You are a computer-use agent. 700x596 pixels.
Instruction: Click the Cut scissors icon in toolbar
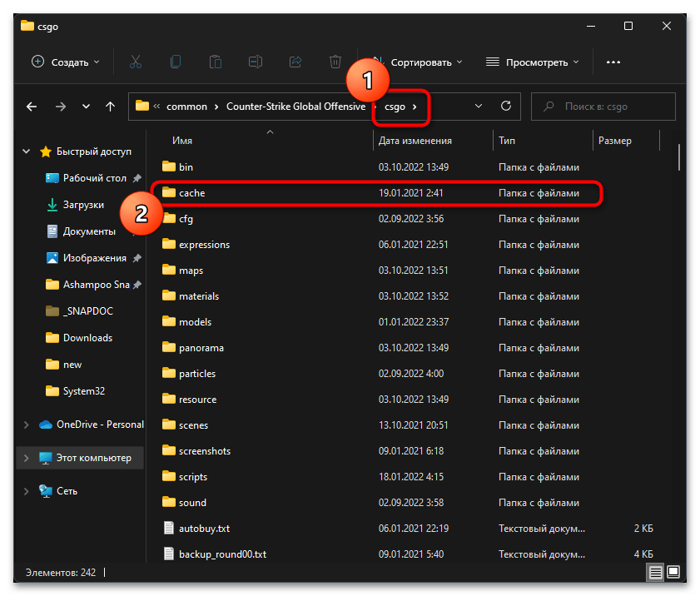[136, 62]
